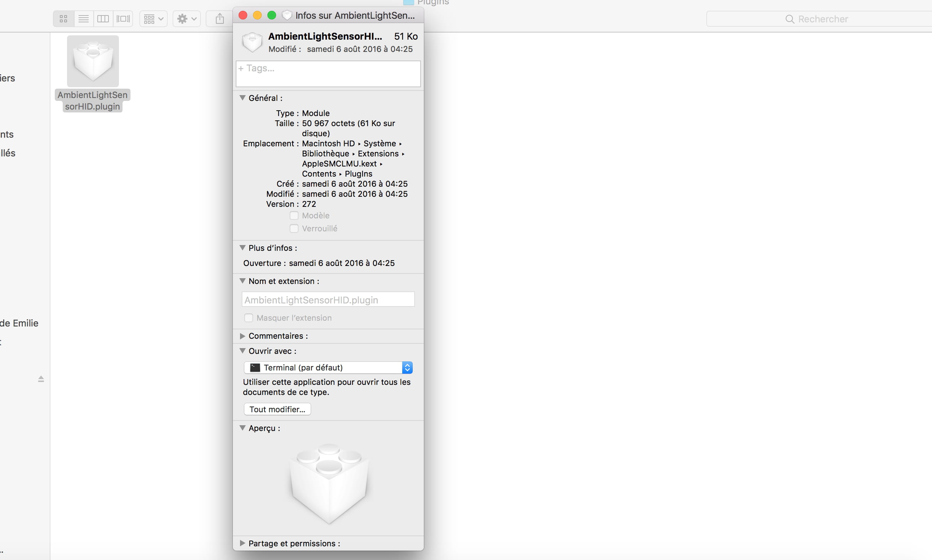The image size is (932, 560).
Task: Minimize the Info window with yellow button
Action: (x=257, y=15)
